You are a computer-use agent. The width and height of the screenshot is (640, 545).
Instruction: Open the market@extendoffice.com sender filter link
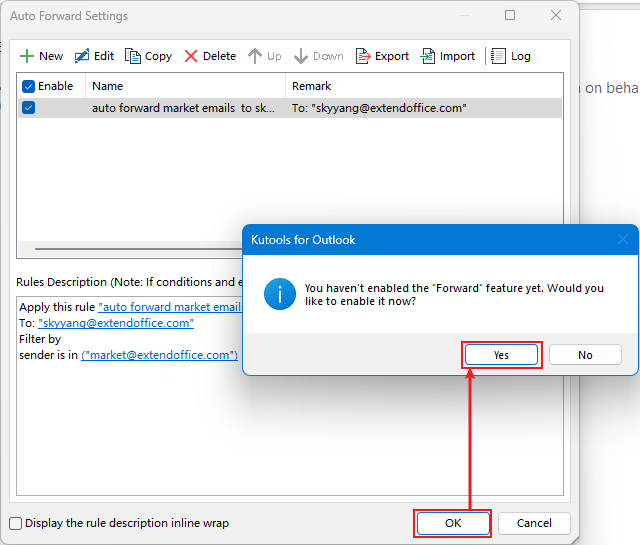pos(159,355)
